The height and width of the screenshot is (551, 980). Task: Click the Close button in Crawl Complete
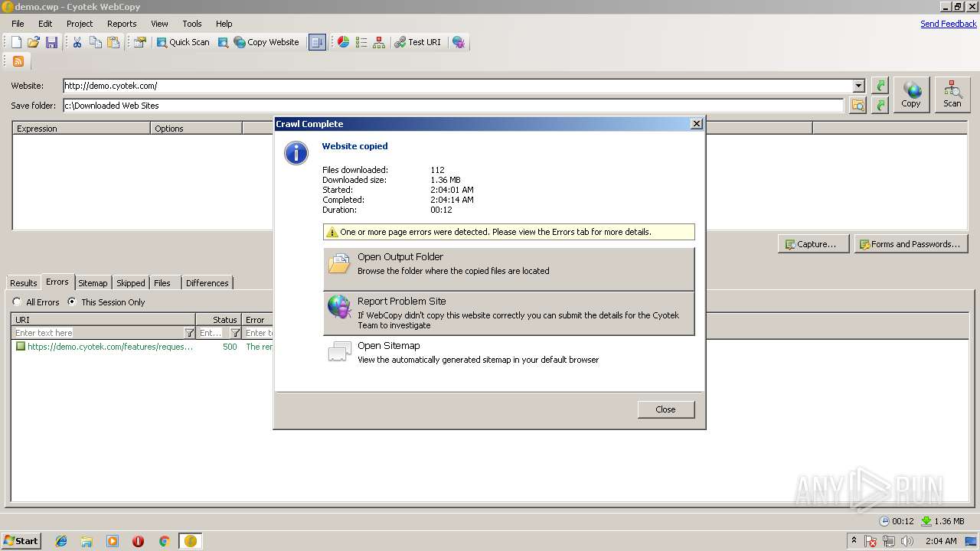pos(666,409)
